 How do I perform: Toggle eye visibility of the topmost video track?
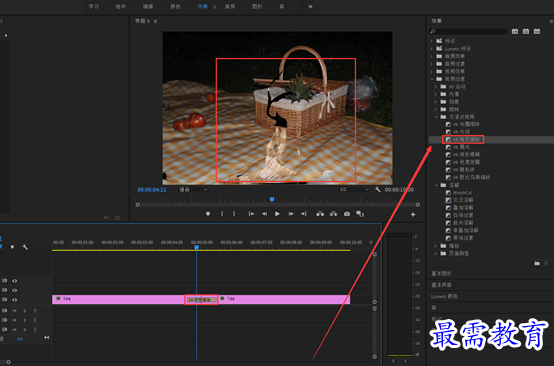click(x=14, y=281)
